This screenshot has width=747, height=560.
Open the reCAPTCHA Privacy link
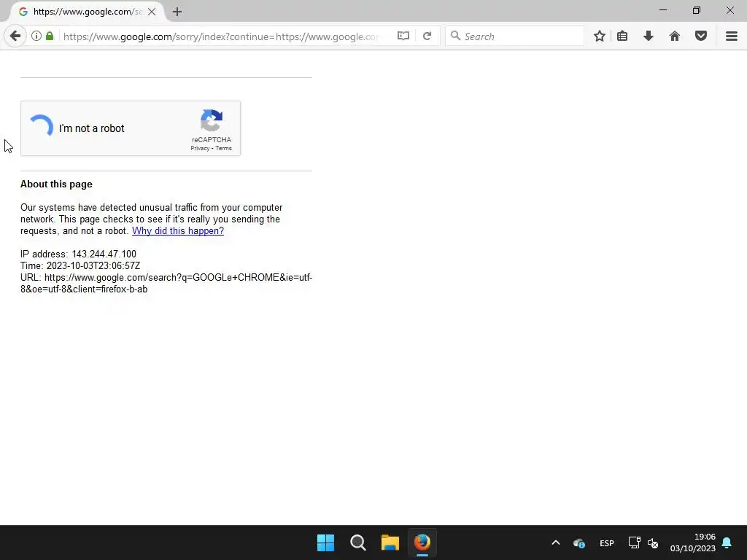coord(200,149)
